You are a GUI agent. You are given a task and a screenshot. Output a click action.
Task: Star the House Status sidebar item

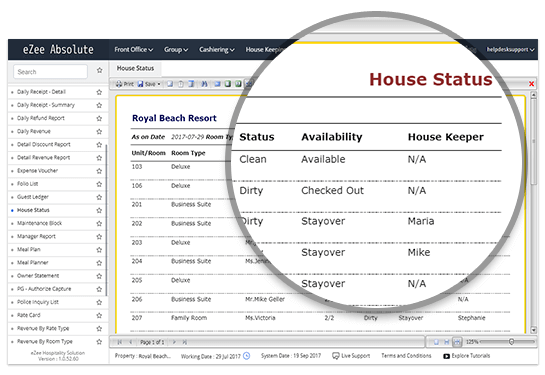pos(99,210)
